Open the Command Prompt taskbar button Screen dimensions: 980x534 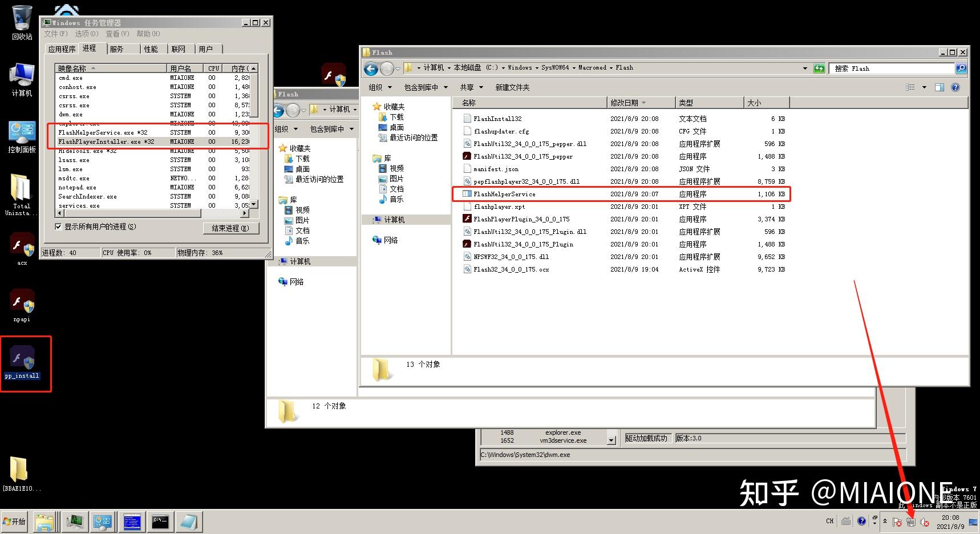click(160, 521)
